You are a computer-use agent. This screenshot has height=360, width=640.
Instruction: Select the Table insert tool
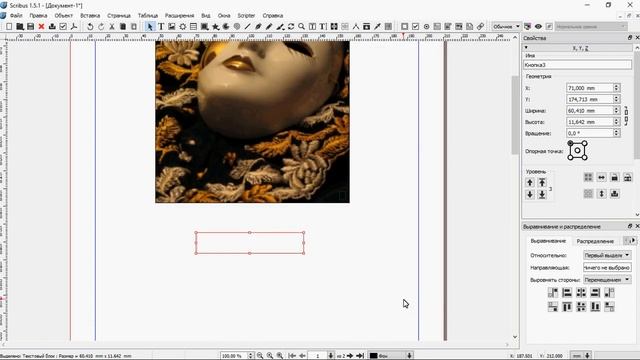pyautogui.click(x=193, y=27)
